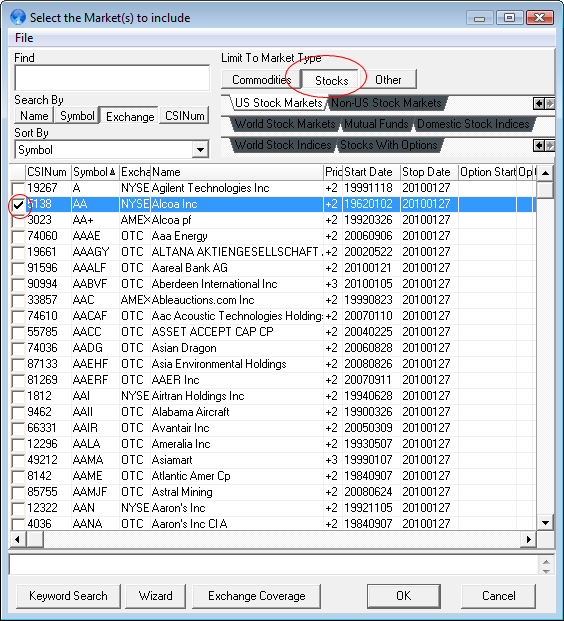564x621 pixels.
Task: Check the box for Airtran Holdings Inc
Action: (18, 396)
